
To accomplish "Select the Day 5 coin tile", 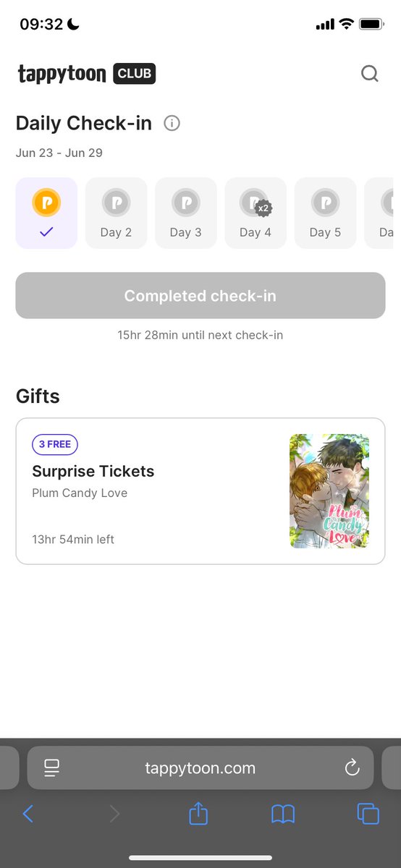I will point(325,213).
